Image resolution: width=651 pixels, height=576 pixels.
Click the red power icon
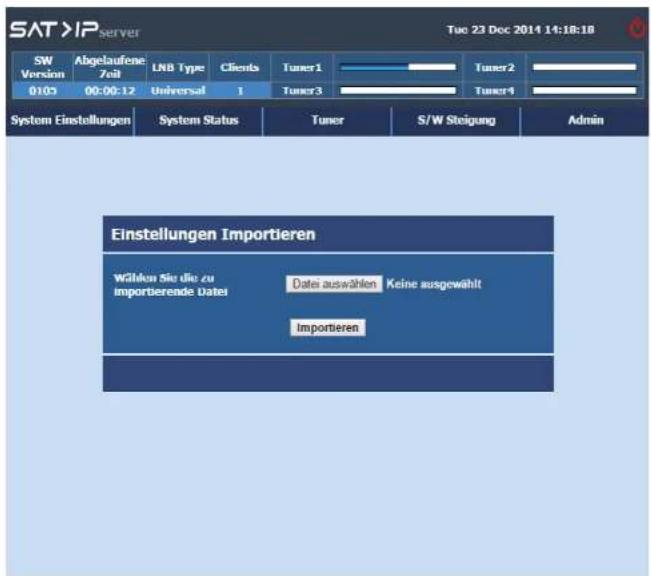[636, 29]
